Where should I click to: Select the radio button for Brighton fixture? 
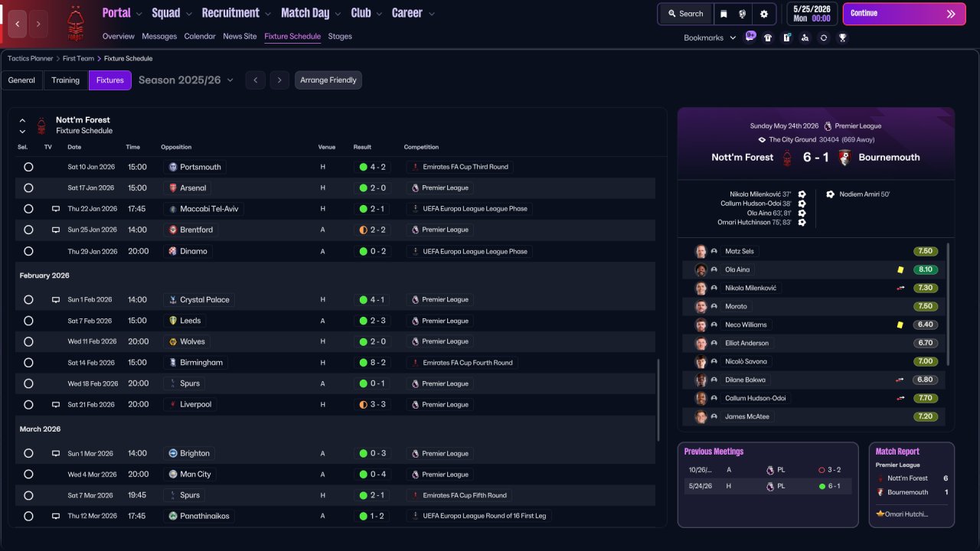pos(28,454)
